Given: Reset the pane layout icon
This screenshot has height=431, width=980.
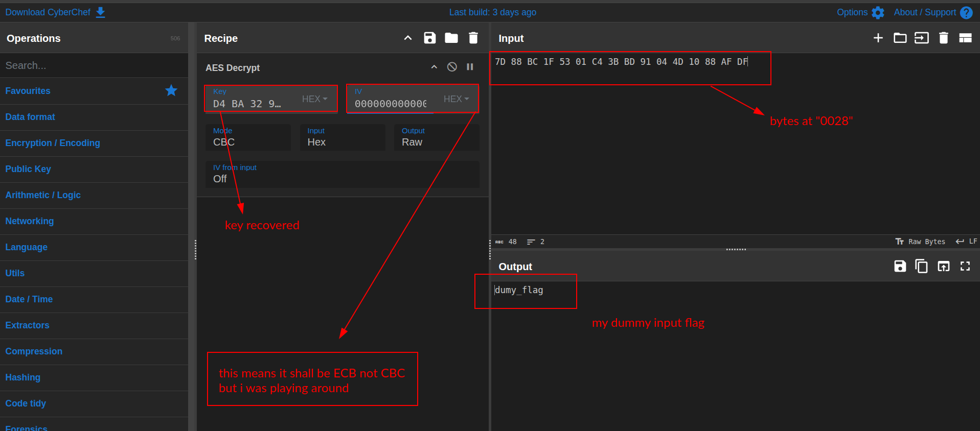Looking at the screenshot, I should click(965, 38).
